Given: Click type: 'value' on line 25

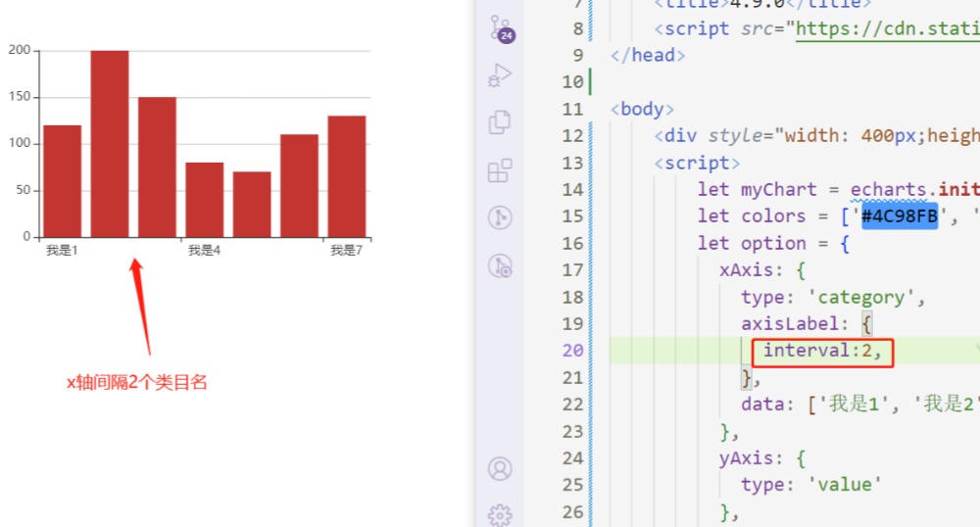Looking at the screenshot, I should 810,485.
